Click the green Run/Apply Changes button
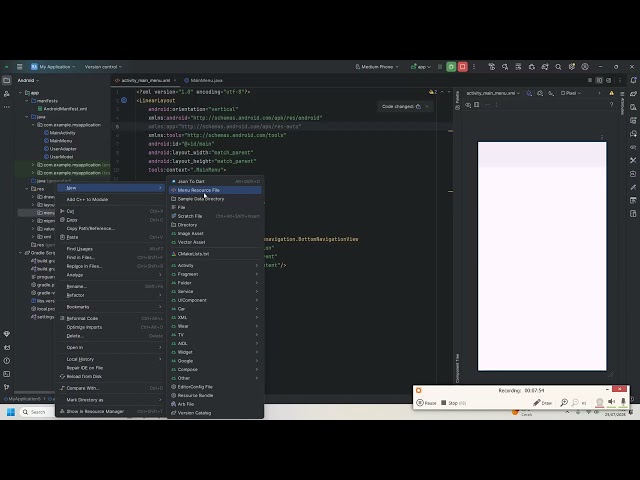Image resolution: width=640 pixels, height=480 pixels. click(451, 67)
